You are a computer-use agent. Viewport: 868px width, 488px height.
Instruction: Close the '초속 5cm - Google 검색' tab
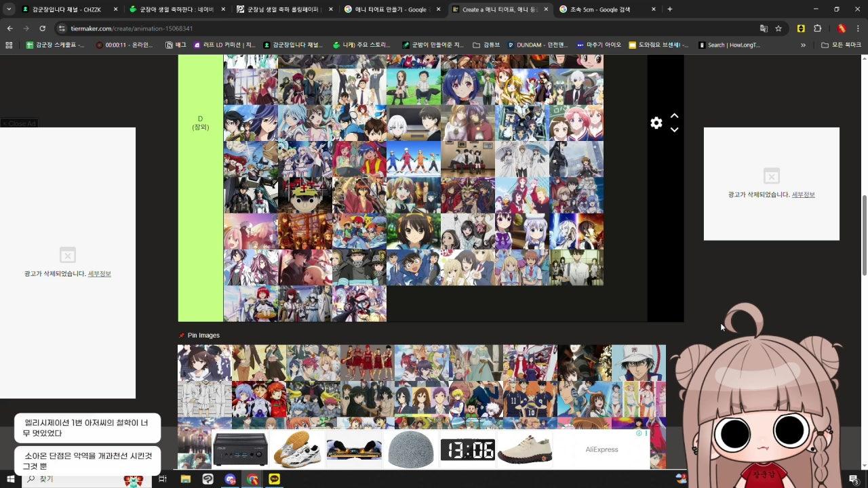coord(654,9)
